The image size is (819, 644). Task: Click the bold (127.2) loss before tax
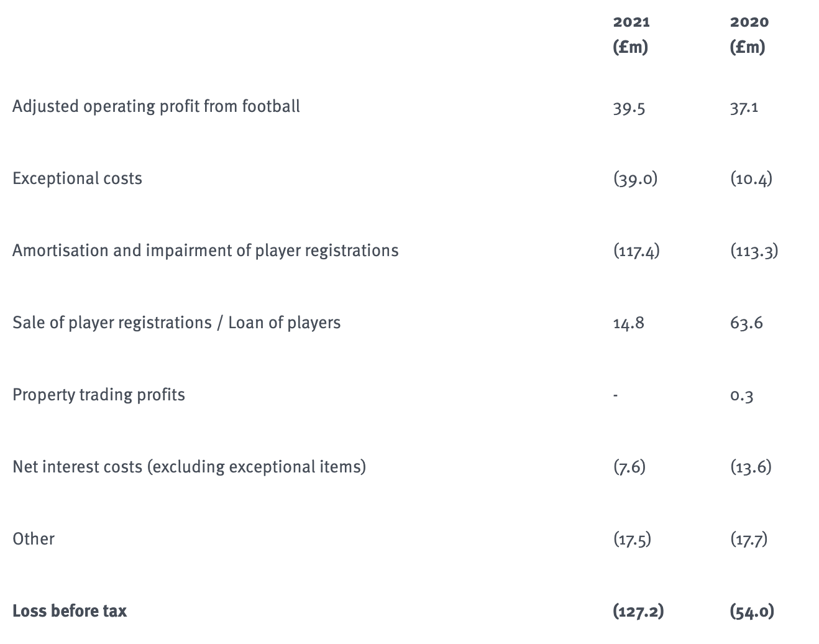pos(638,612)
